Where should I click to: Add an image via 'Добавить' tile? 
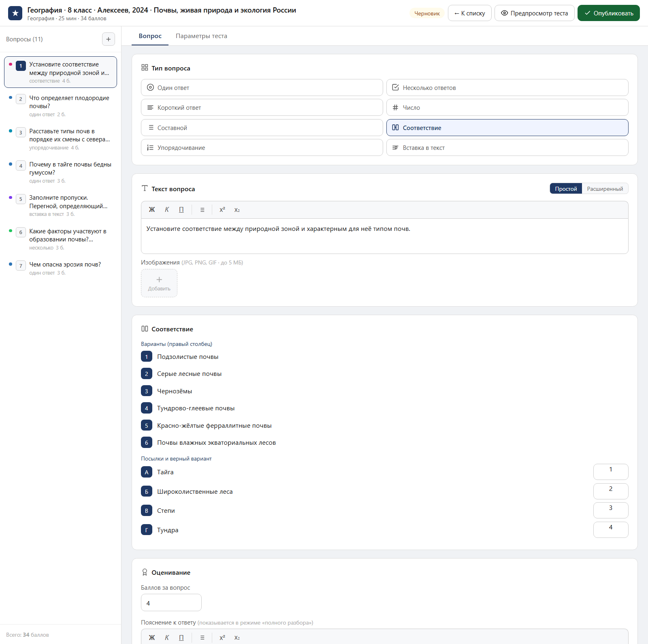point(159,283)
